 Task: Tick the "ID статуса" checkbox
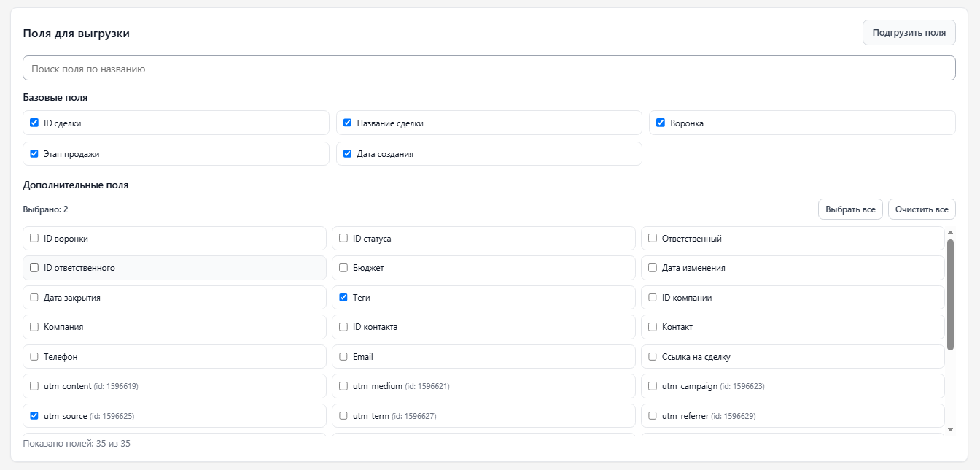pyautogui.click(x=343, y=238)
